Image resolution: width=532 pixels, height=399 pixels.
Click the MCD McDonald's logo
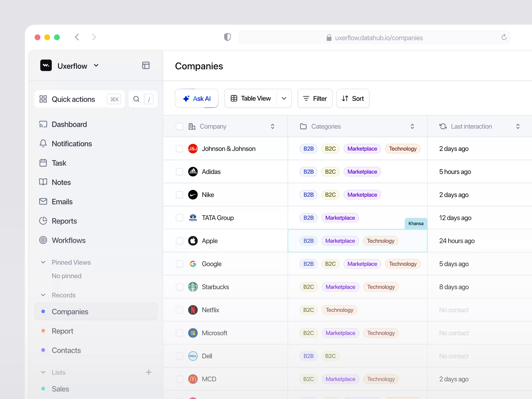pyautogui.click(x=193, y=379)
